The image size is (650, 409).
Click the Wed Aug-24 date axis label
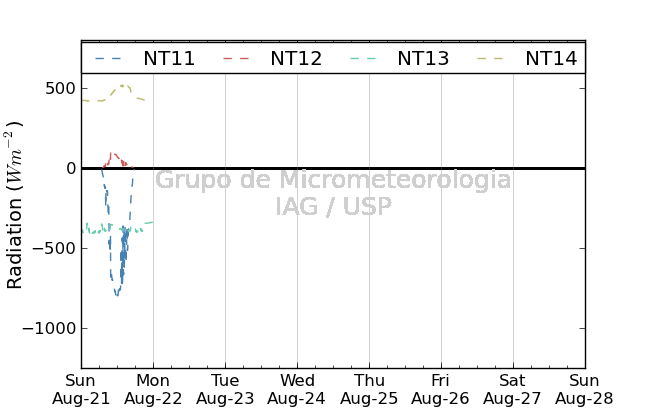tap(297, 390)
